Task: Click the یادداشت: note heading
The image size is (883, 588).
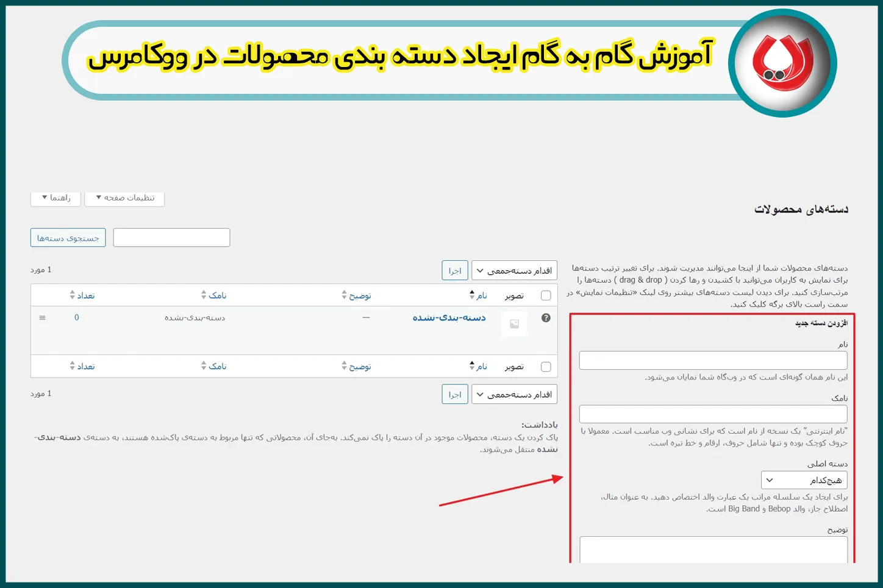Action: [539, 424]
